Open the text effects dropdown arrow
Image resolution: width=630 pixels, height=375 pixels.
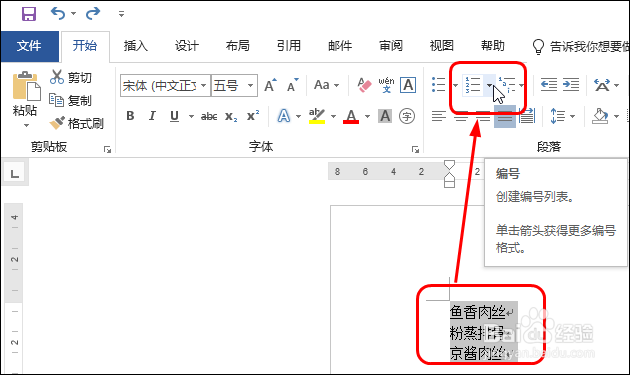[x=298, y=117]
